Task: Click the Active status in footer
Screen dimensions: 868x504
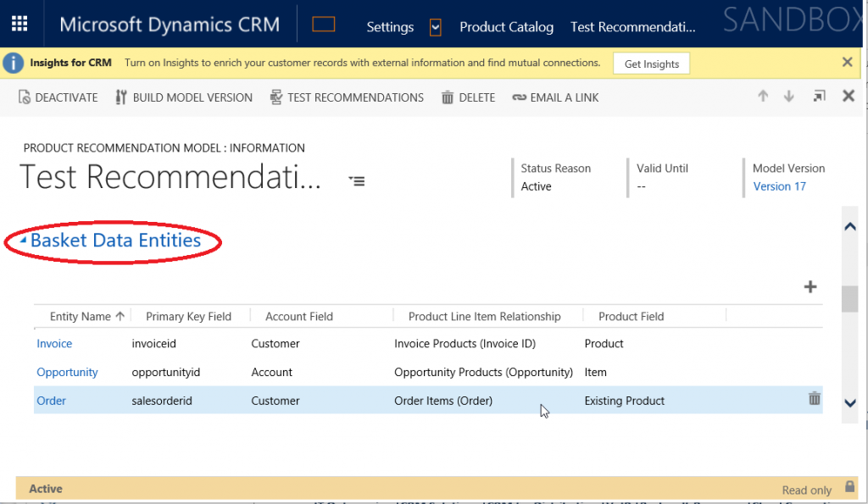Action: pyautogui.click(x=46, y=489)
